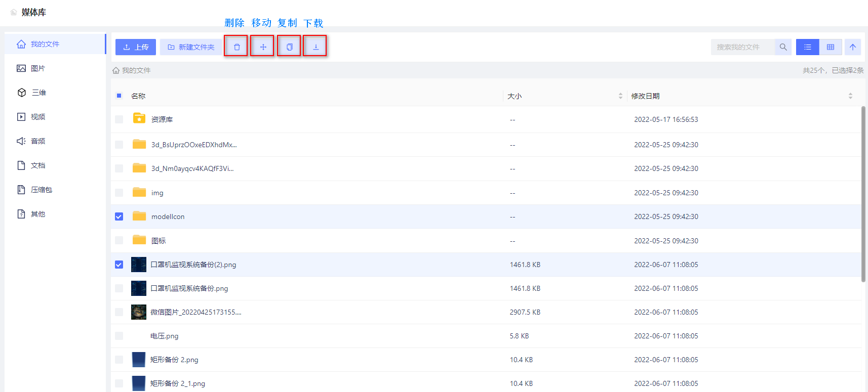Open 压缩包 category in sidebar
This screenshot has height=392, width=868.
pyautogui.click(x=55, y=190)
